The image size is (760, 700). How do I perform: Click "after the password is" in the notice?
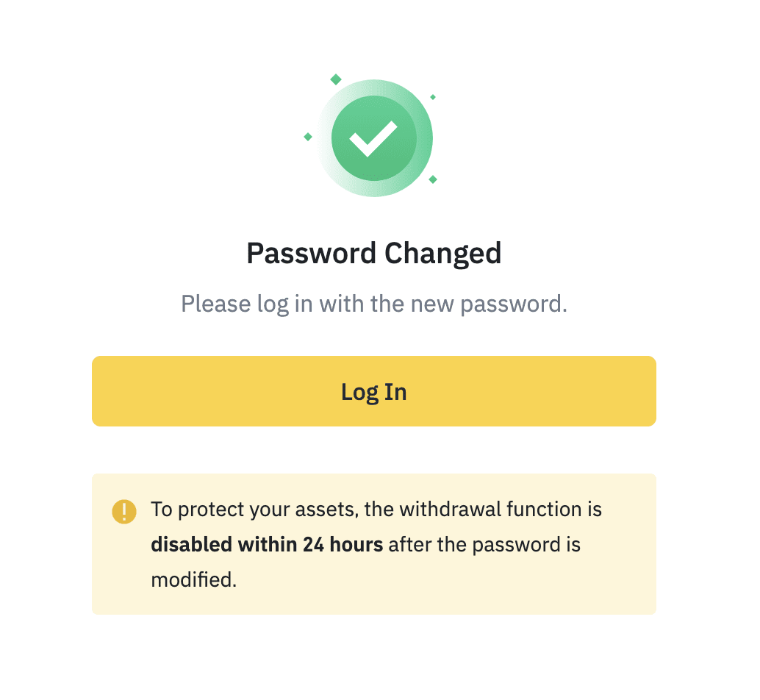pos(484,545)
